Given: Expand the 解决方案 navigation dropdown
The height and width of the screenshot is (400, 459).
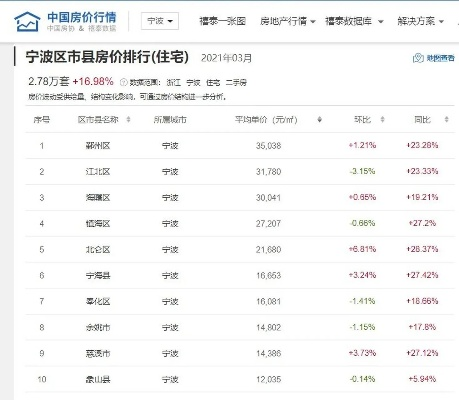Looking at the screenshot, I should (x=420, y=21).
